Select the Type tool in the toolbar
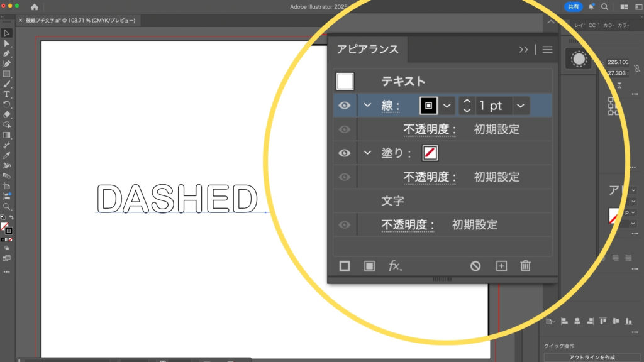Image resolution: width=644 pixels, height=362 pixels. click(7, 94)
